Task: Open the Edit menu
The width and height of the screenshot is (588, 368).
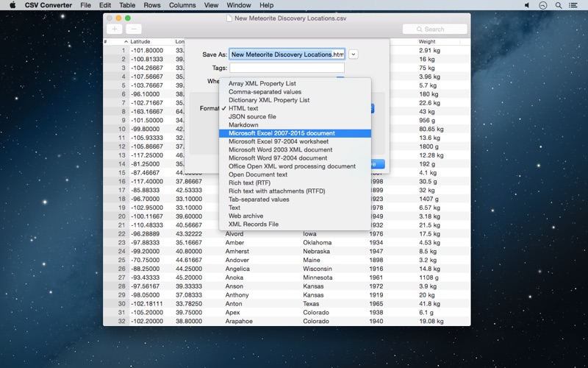Action: click(x=105, y=5)
